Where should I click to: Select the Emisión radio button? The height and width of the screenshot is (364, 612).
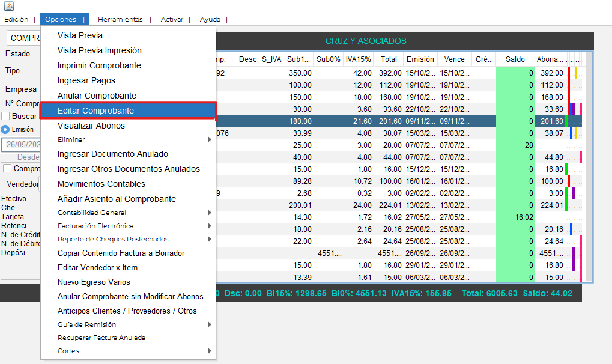[5, 129]
